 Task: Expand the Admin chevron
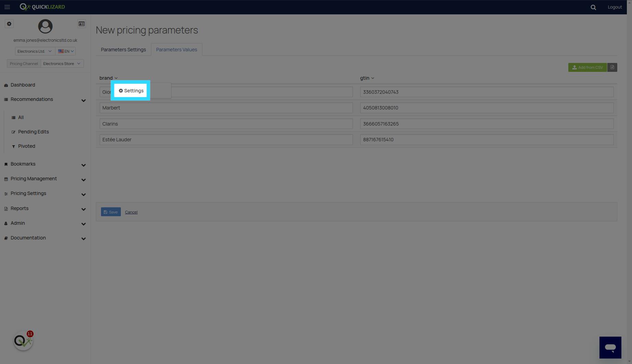(x=84, y=224)
